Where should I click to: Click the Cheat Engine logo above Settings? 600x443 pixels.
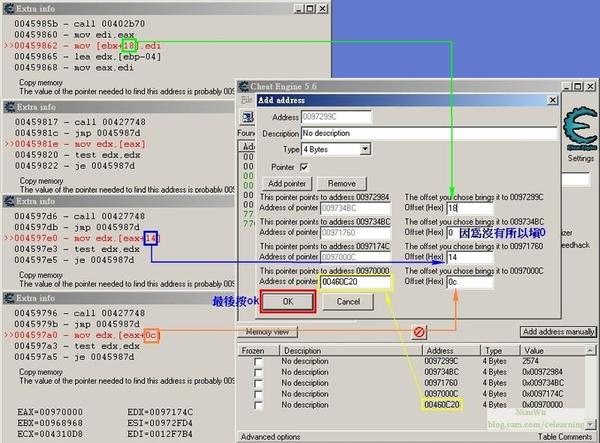(x=580, y=129)
